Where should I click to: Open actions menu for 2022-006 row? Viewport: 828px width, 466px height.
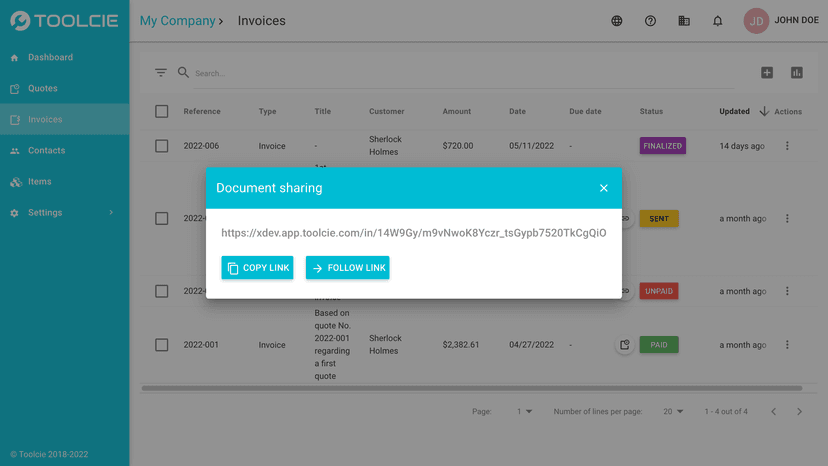click(x=787, y=146)
